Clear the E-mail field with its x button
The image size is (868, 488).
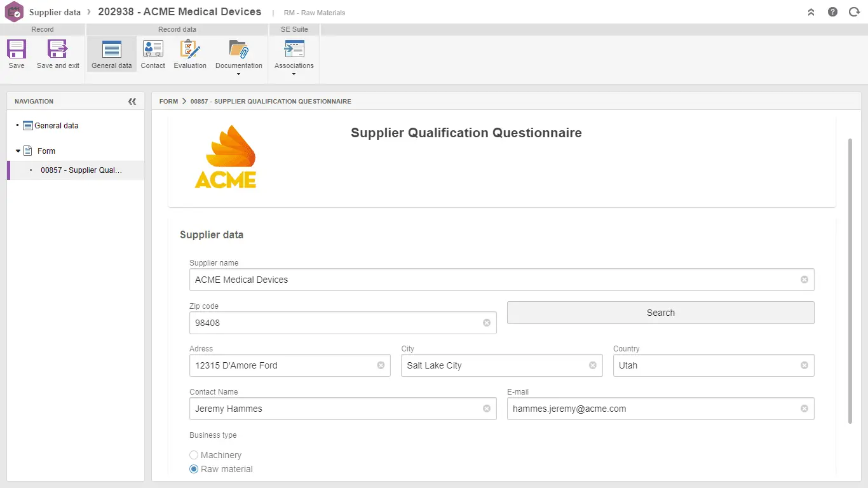point(804,409)
